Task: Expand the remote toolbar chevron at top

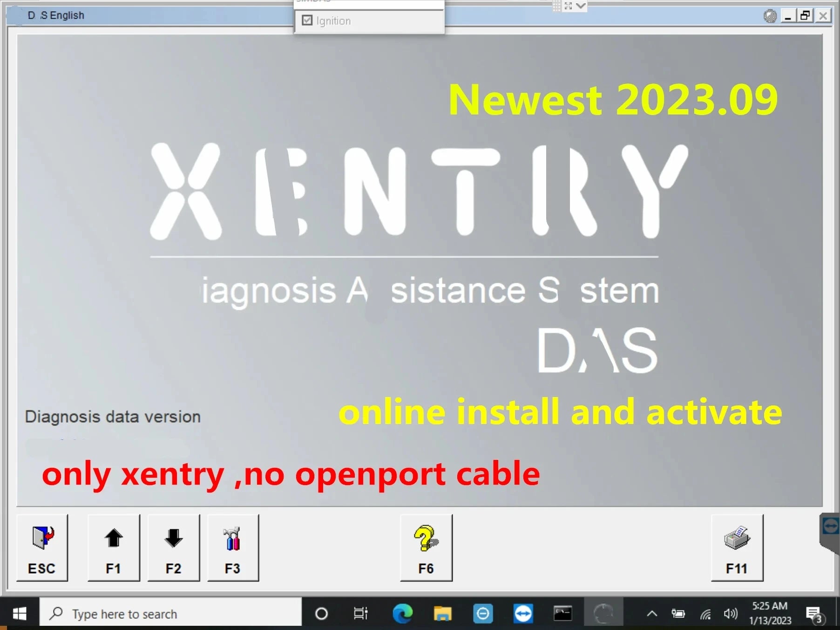Action: coord(581,6)
